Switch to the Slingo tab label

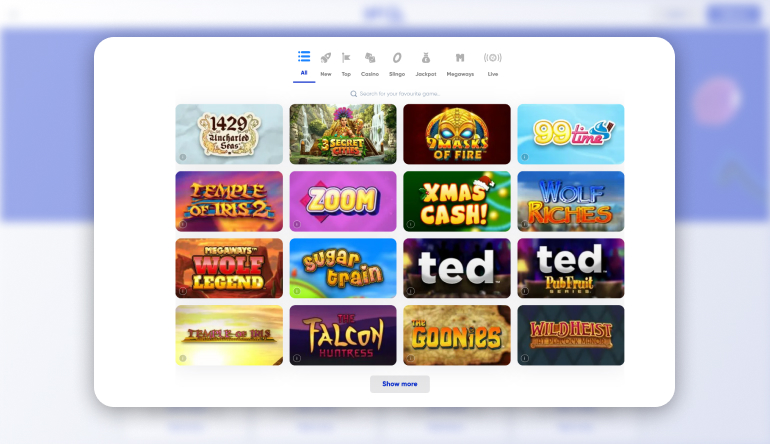(397, 74)
